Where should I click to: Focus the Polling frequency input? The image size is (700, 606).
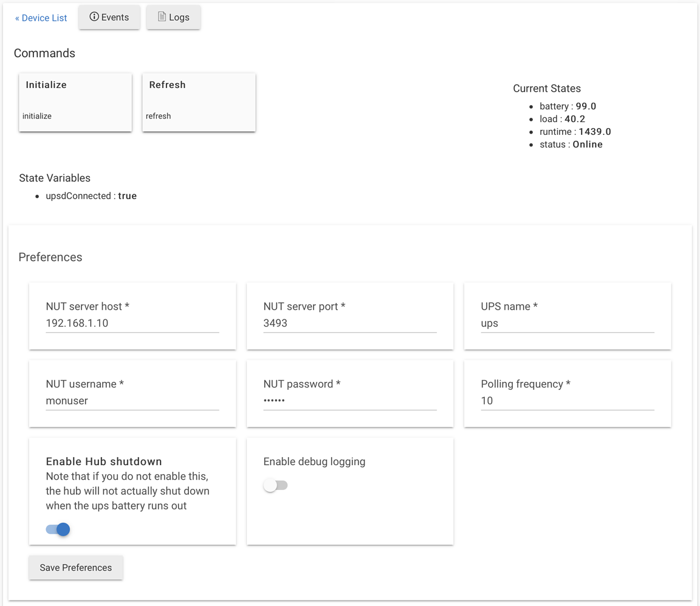[x=567, y=401]
